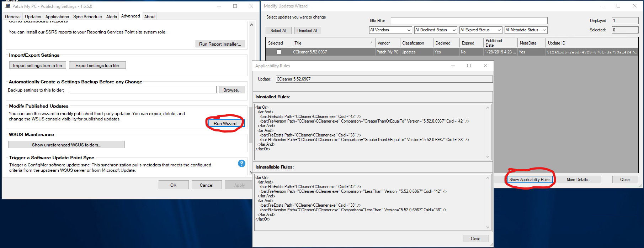Launch the Run Report Installer

(x=220, y=44)
